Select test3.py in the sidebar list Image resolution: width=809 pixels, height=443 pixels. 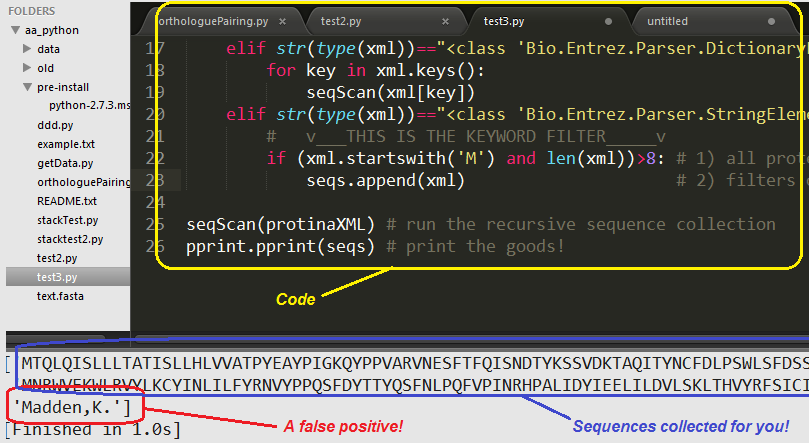click(x=68, y=277)
